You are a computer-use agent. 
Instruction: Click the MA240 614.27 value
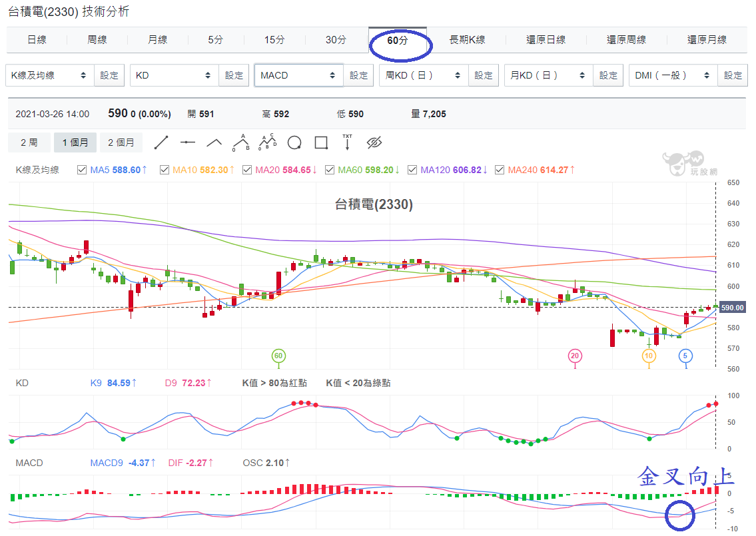554,170
